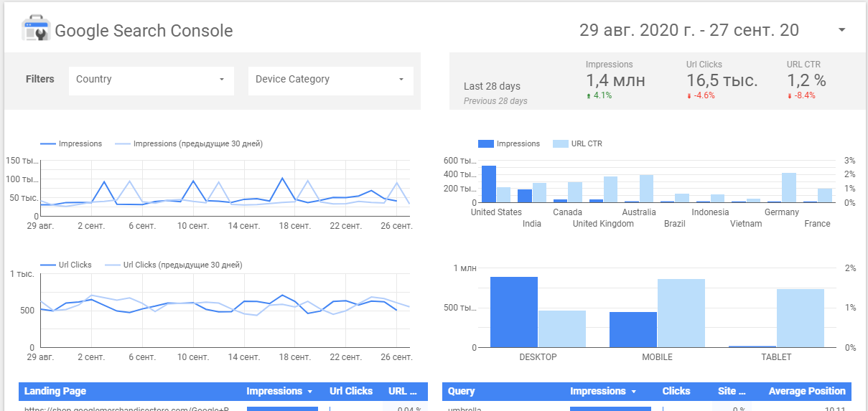Click the Average Position column header
Screen dimensions: 868x411
click(807, 391)
